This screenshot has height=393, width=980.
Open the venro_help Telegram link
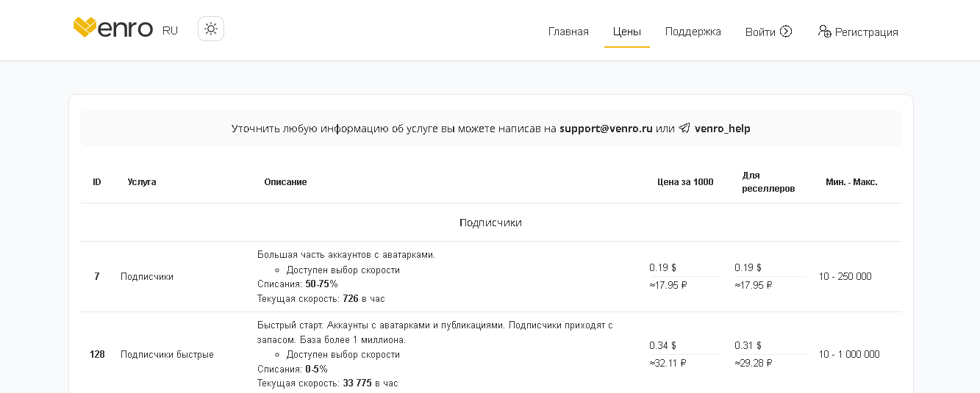[x=722, y=129]
